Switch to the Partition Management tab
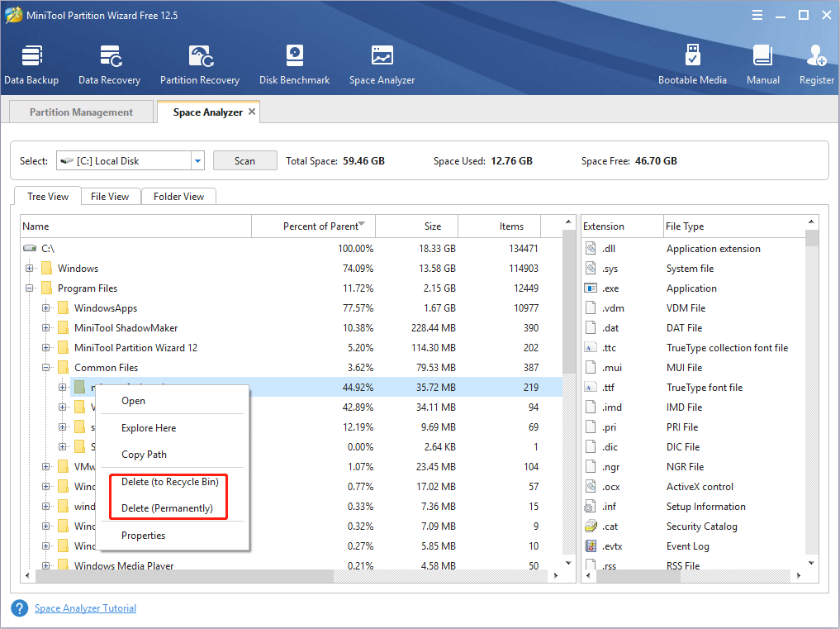The image size is (840, 629). point(81,112)
